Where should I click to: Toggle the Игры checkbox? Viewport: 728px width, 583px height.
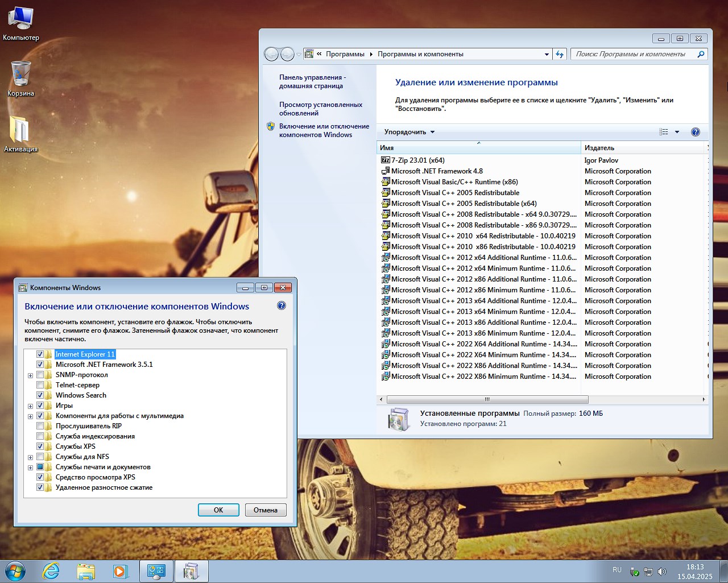[x=40, y=406]
